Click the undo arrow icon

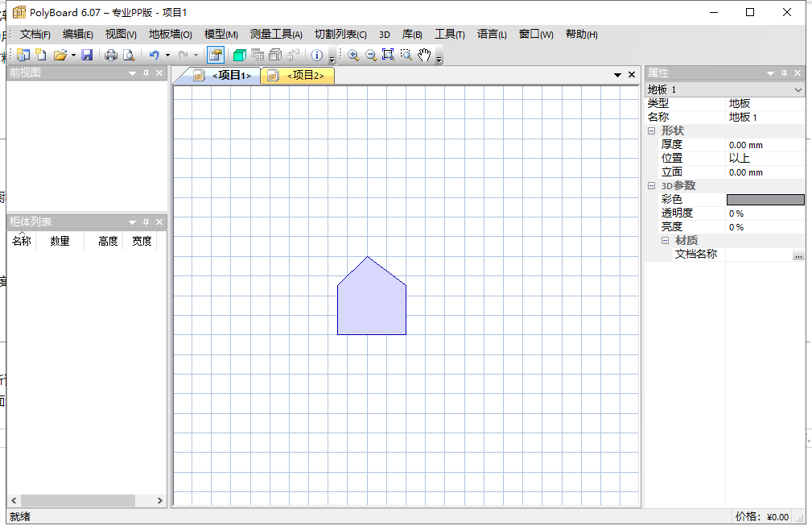point(155,55)
